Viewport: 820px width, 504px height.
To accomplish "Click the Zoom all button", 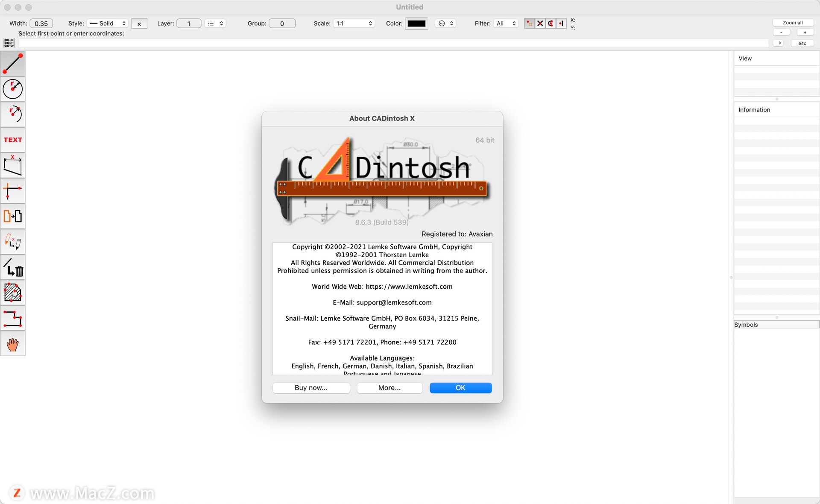I will [x=793, y=23].
